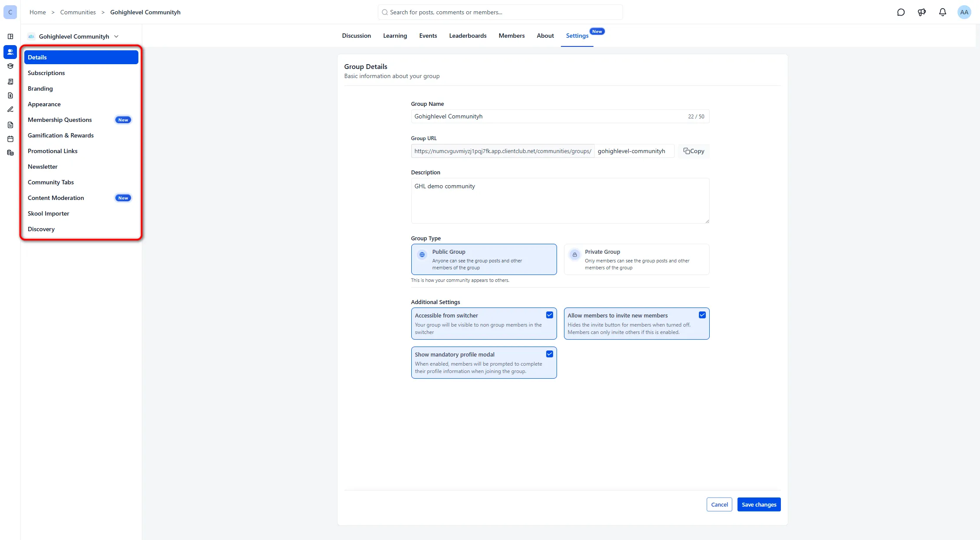Open the Leaderboards tab
This screenshot has width=980, height=540.
[x=468, y=36]
